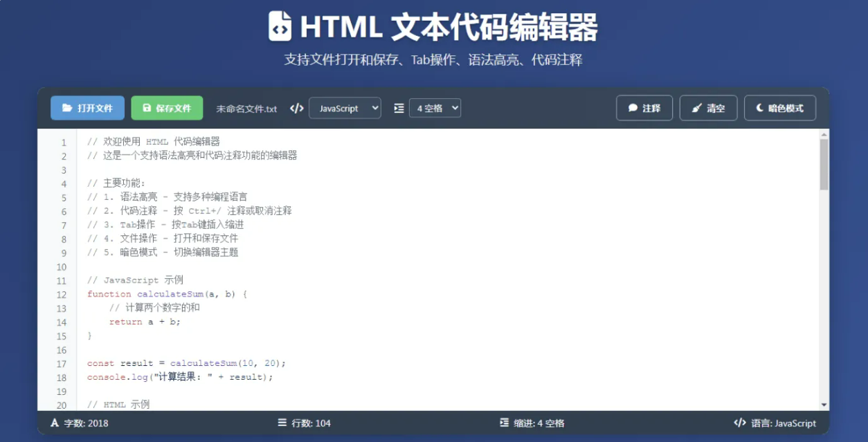This screenshot has width=868, height=442.
Task: Open the JavaScript language dropdown
Action: click(345, 108)
